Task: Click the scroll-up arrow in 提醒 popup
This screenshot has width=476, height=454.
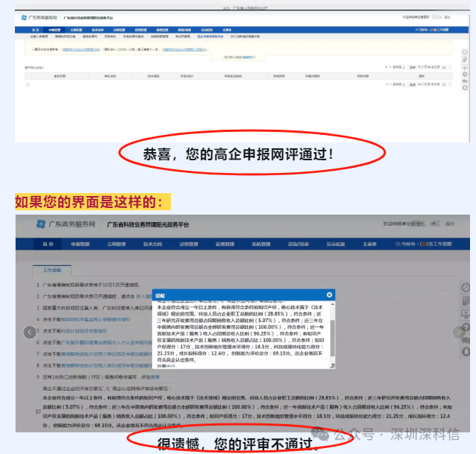Action: (x=333, y=304)
